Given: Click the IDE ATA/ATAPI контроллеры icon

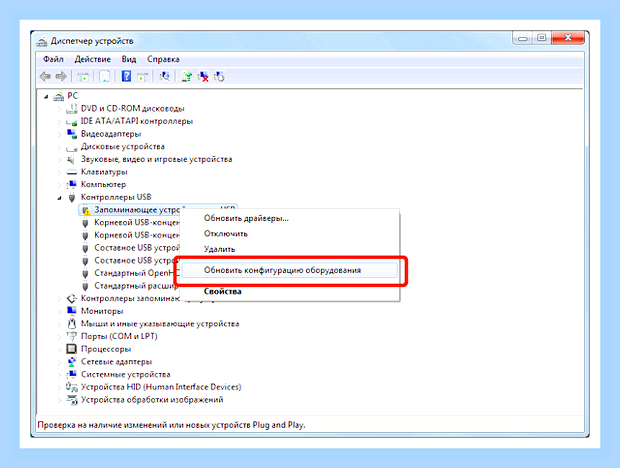Looking at the screenshot, I should pyautogui.click(x=72, y=122).
